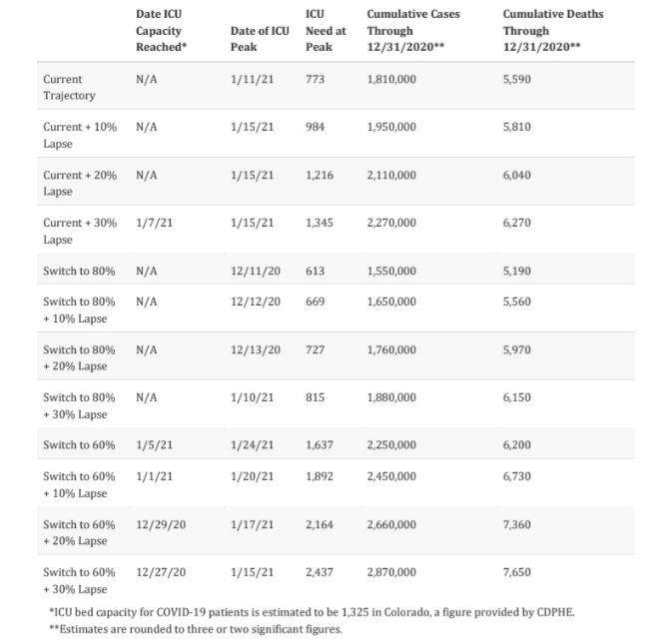The width and height of the screenshot is (672, 642).
Task: Click the Cumulative Deaths column header
Action: 552,30
